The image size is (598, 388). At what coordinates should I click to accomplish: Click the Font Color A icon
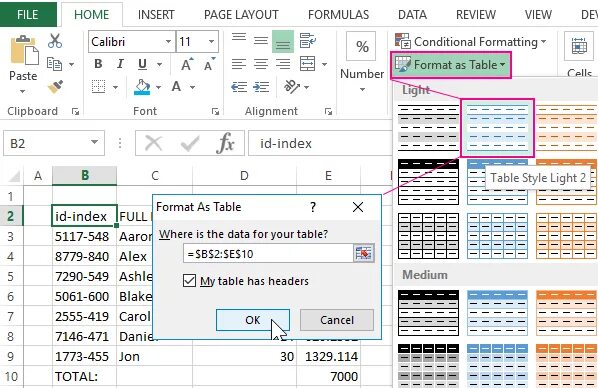tap(176, 87)
